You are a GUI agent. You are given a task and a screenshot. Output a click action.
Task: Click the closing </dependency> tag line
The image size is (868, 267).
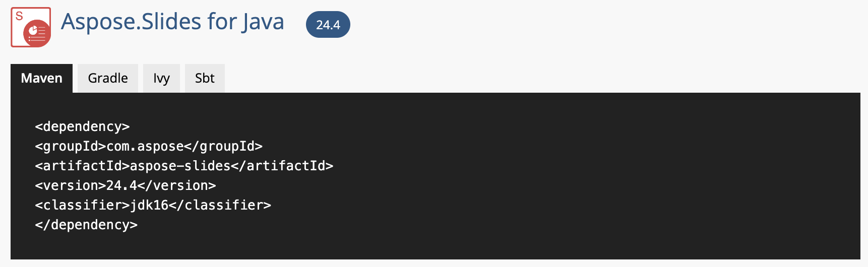tap(86, 225)
